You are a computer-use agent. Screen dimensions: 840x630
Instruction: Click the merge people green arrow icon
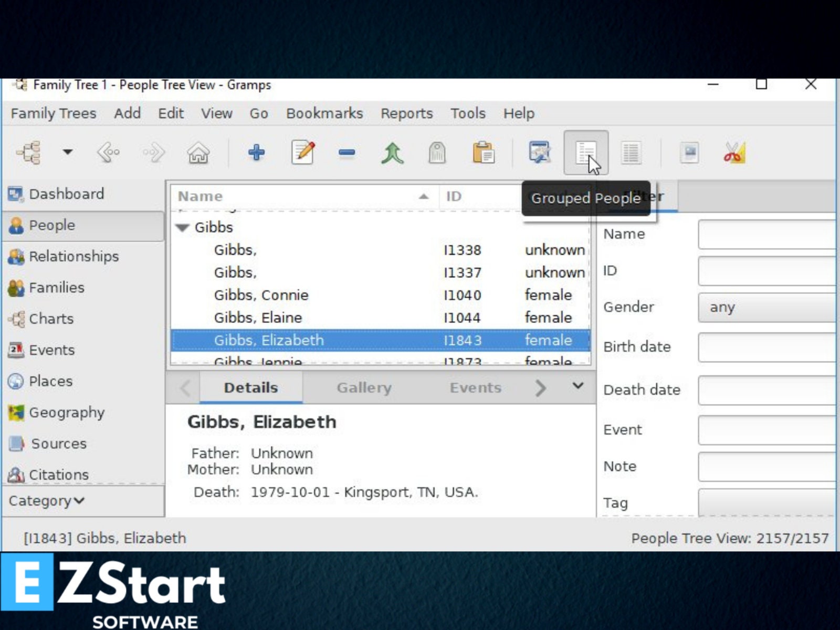pos(392,153)
